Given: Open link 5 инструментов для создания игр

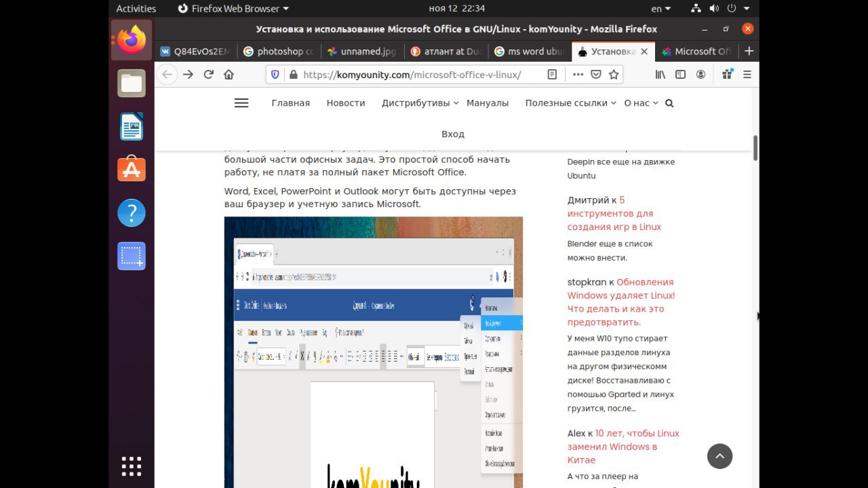Looking at the screenshot, I should coord(614,213).
